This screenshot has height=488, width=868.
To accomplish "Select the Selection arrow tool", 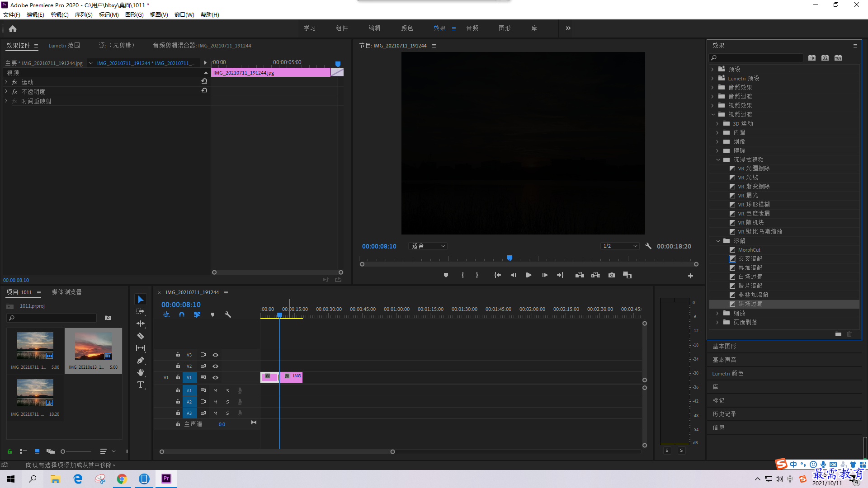I will [141, 300].
